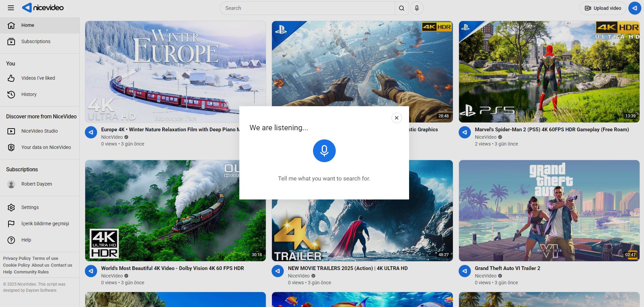This screenshot has height=307, width=644.
Task: Open Help from sidebar menu
Action: click(x=40, y=240)
